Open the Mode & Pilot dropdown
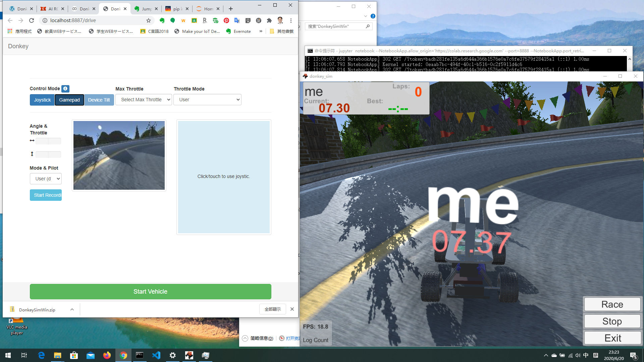Screen dimensions: 644x362 pyautogui.click(x=46, y=179)
